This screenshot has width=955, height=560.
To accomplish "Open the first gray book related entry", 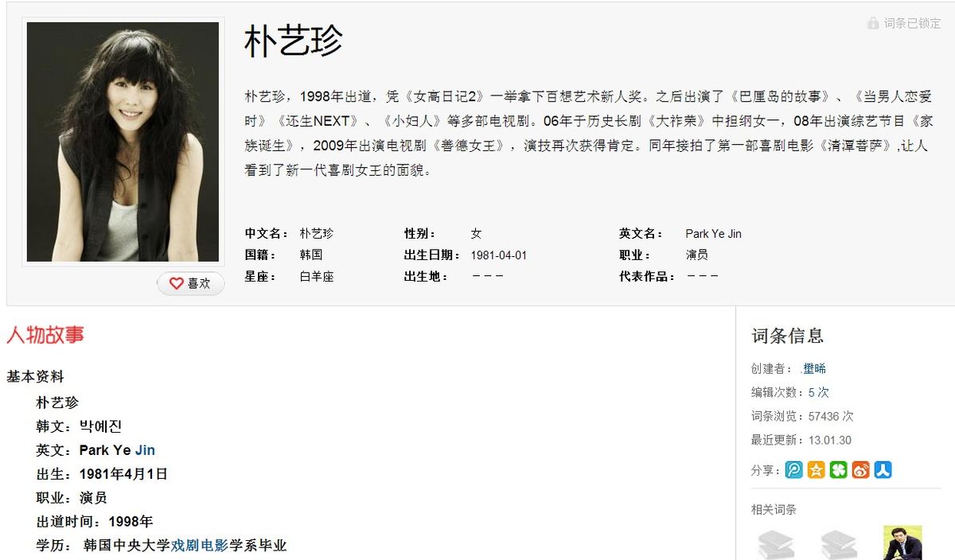I will (x=775, y=544).
